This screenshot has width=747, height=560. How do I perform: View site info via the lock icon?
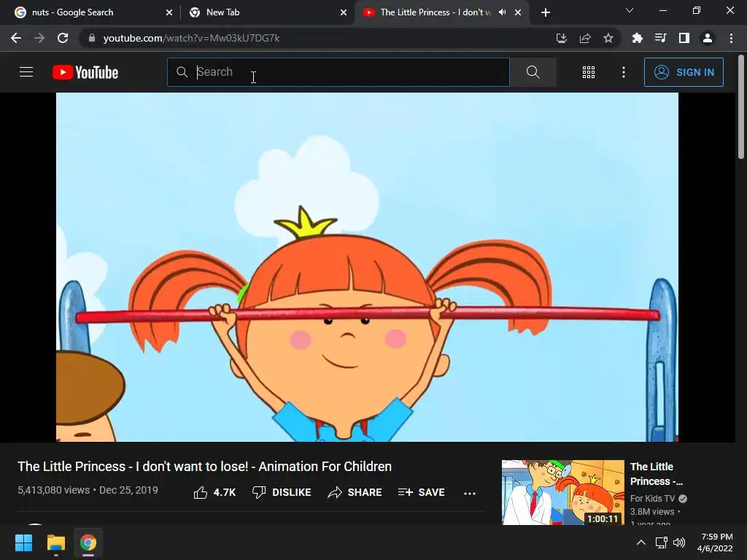[92, 38]
